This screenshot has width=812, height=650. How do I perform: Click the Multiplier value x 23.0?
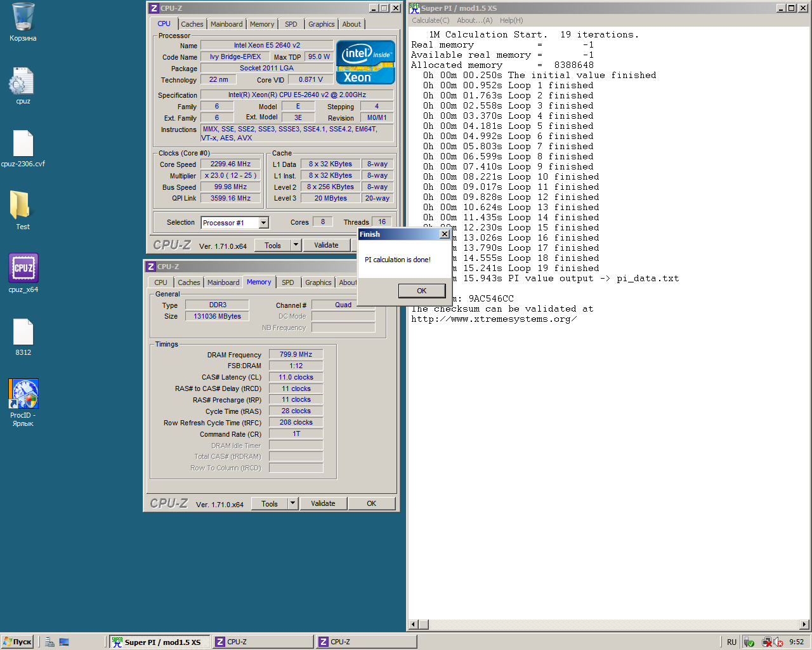230,175
